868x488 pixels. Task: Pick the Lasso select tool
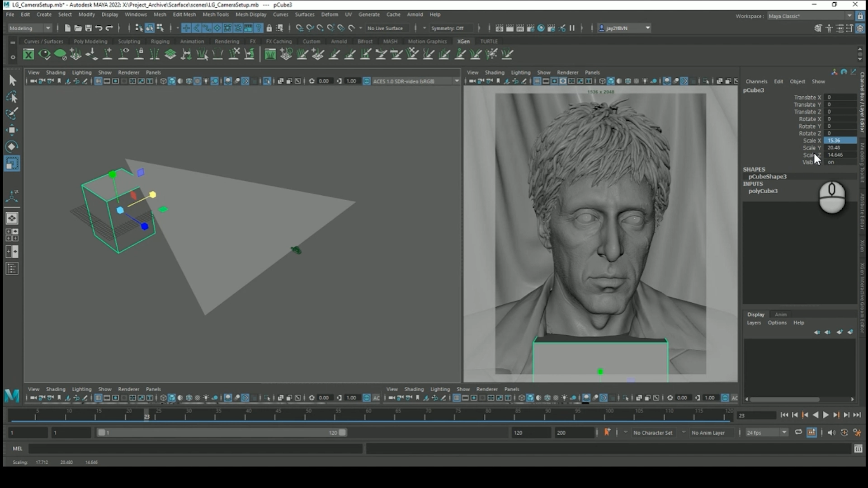click(12, 97)
